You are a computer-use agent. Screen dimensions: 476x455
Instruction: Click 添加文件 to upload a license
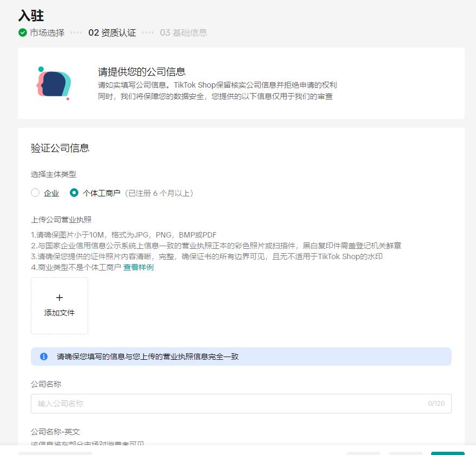coord(59,313)
